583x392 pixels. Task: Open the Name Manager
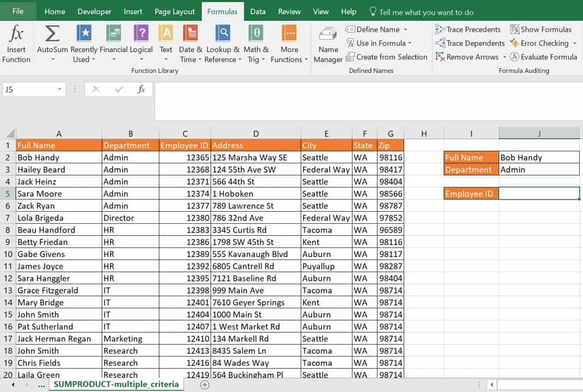pyautogui.click(x=328, y=44)
